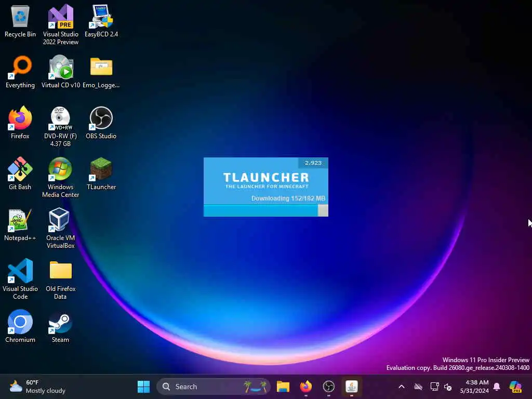Image resolution: width=532 pixels, height=399 pixels.
Task: Open the OneDrive tray icon
Action: coord(418,387)
